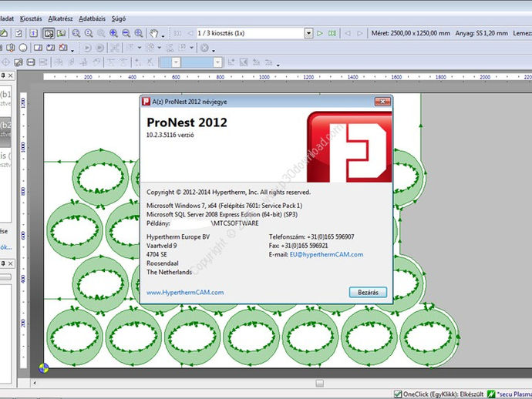Click the zoom extents magnifier with crosshair
Image resolution: width=532 pixels, height=399 pixels.
(x=139, y=33)
